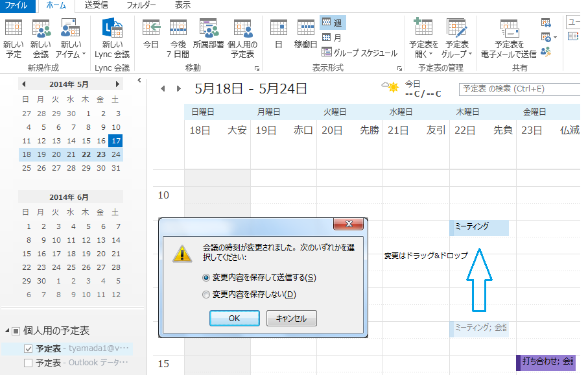Click the 予定表の検索 search field
The width and height of the screenshot is (588, 375).
click(x=519, y=89)
